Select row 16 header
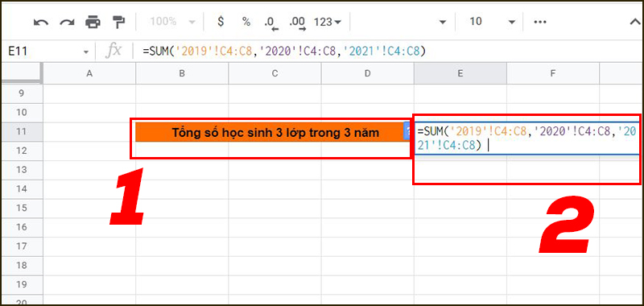This screenshot has width=644, height=306. (22, 227)
